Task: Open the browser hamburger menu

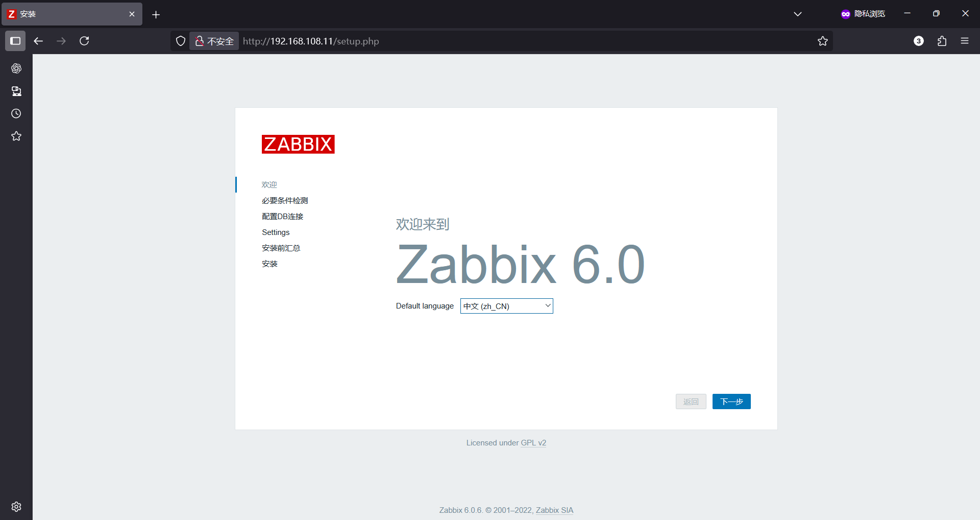Action: tap(965, 41)
